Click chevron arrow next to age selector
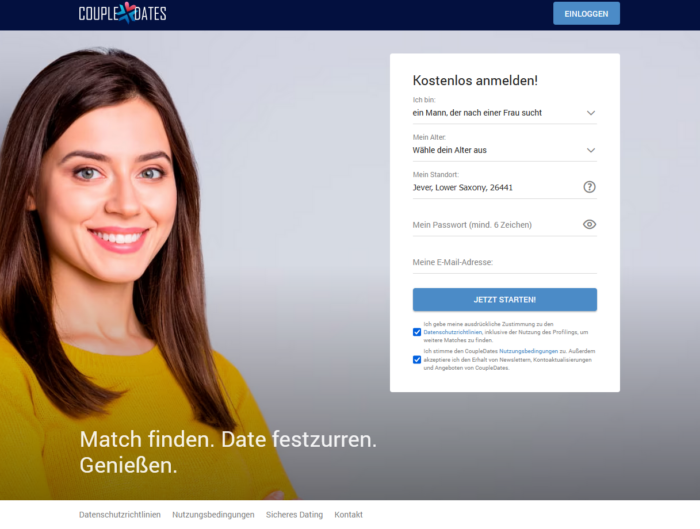The height and width of the screenshot is (529, 700). [x=591, y=150]
